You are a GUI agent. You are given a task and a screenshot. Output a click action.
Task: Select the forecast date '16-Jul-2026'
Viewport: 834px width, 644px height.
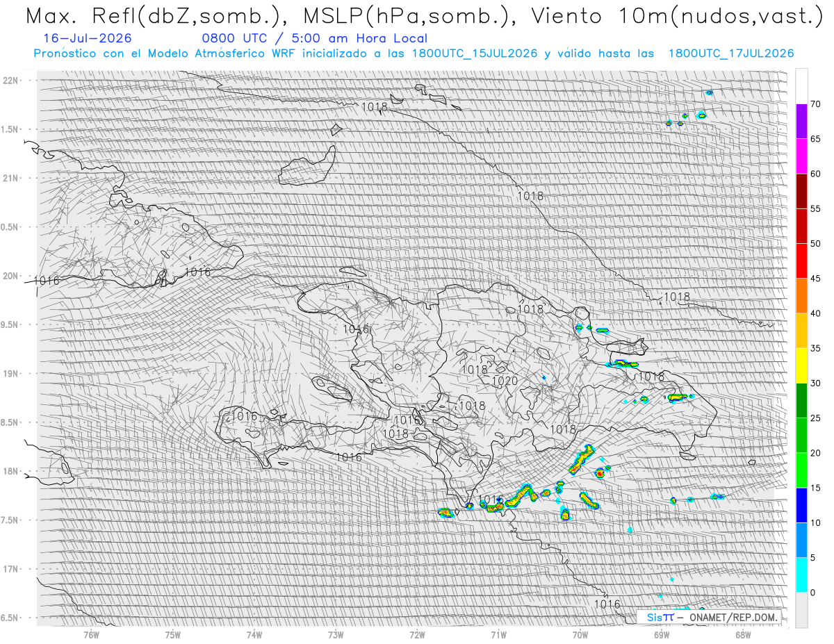87,38
